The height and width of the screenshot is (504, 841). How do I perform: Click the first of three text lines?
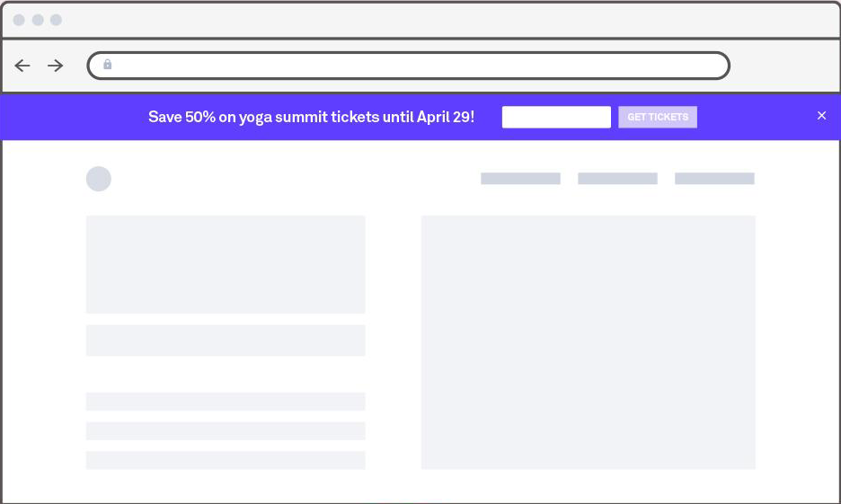click(x=226, y=402)
